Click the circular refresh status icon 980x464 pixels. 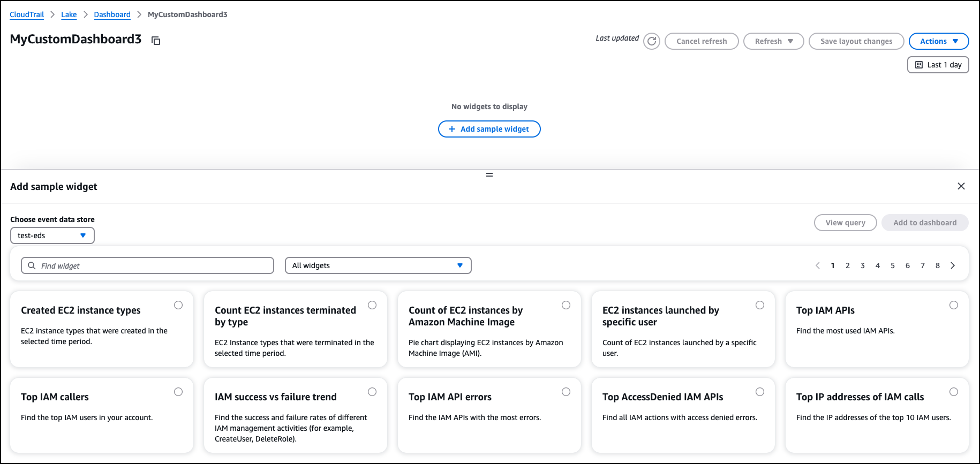pos(652,41)
